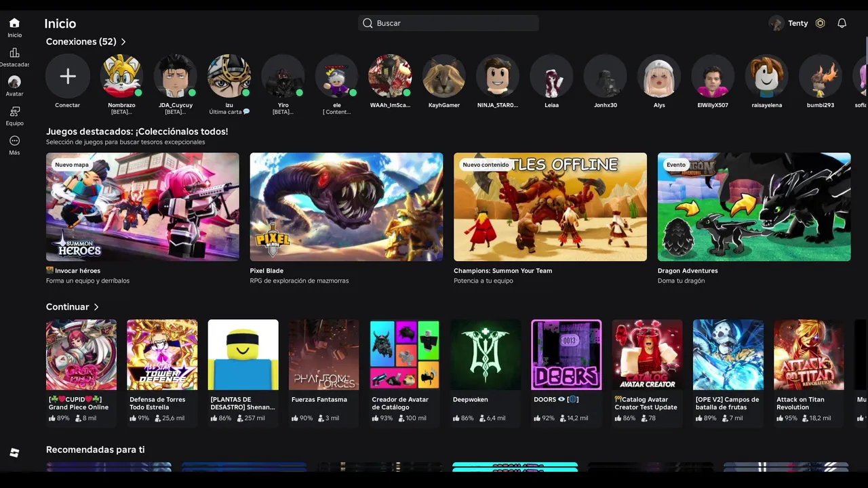Open Alys's connection avatar

pyautogui.click(x=659, y=76)
